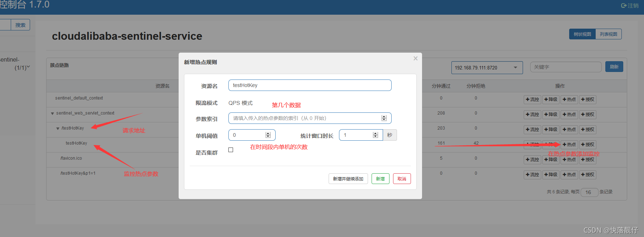The image size is (644, 237).
Task: Add 降级 for sentinel_default_context row
Action: [551, 100]
